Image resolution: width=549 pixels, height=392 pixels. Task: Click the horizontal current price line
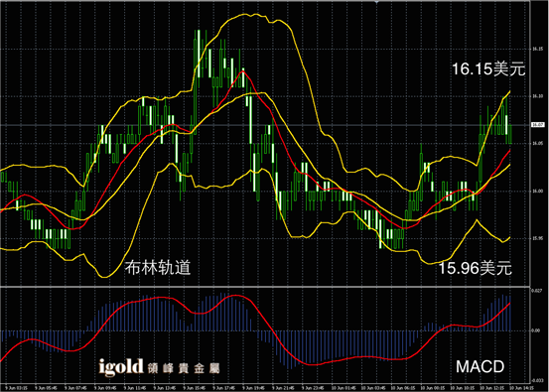tap(265, 125)
